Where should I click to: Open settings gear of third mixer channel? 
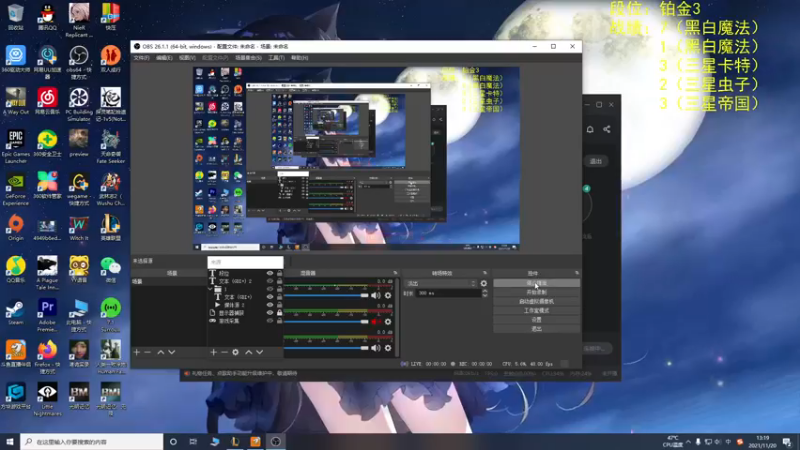coord(388,348)
